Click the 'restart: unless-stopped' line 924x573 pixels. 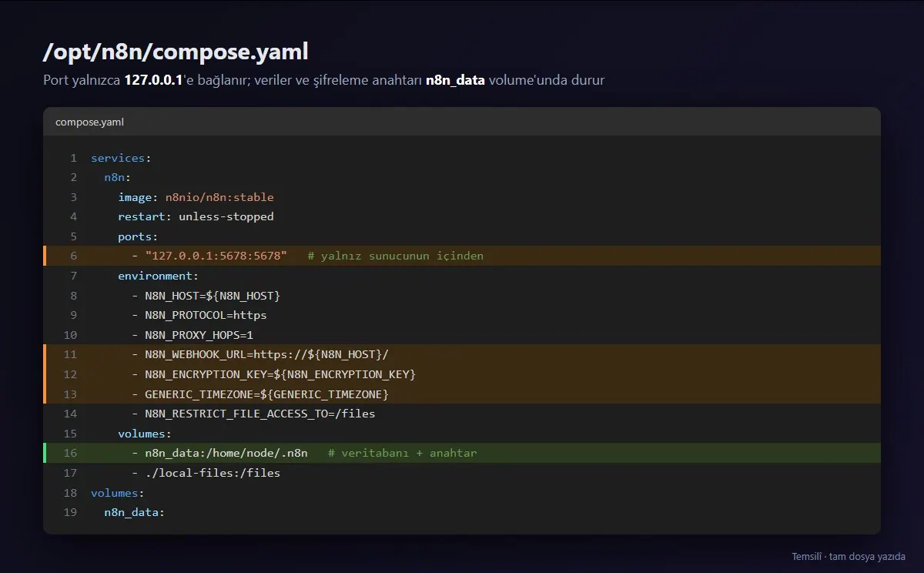(x=196, y=216)
